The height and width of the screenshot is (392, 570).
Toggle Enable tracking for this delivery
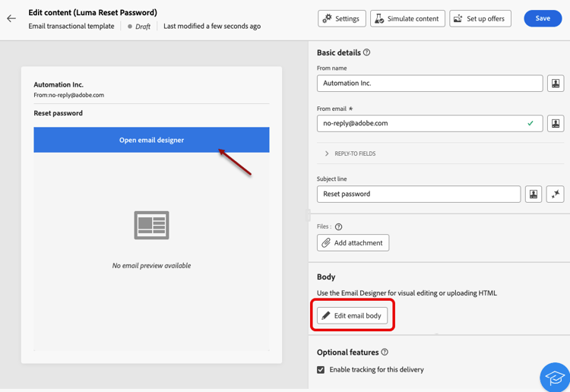[321, 370]
